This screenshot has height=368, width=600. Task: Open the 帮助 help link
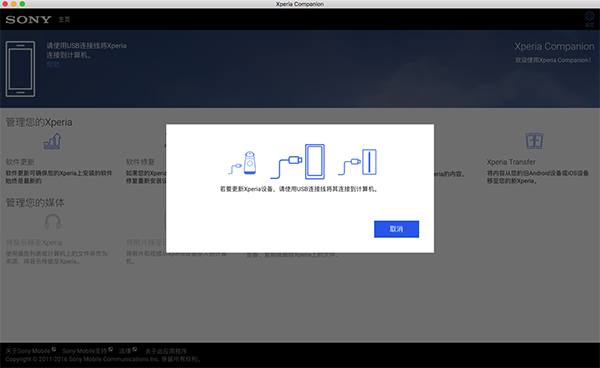pyautogui.click(x=53, y=64)
